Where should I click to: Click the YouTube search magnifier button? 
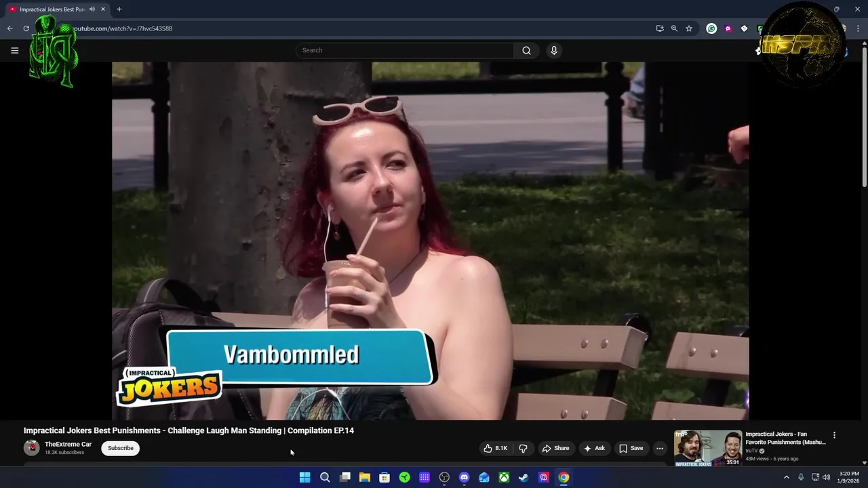526,50
